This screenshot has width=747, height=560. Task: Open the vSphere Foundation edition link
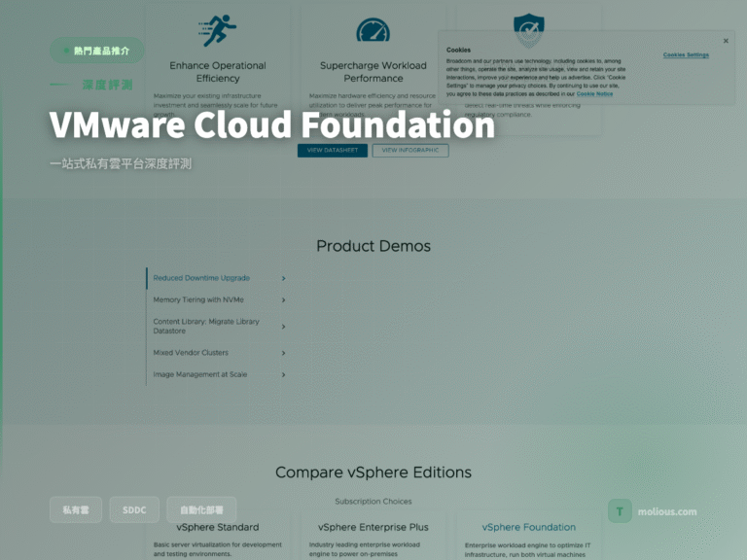[529, 527]
